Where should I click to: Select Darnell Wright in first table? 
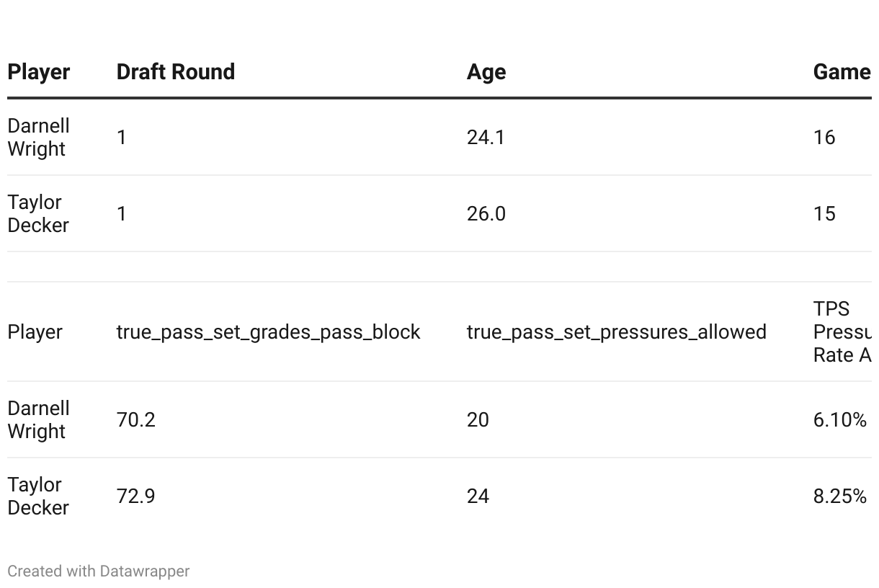coord(39,137)
